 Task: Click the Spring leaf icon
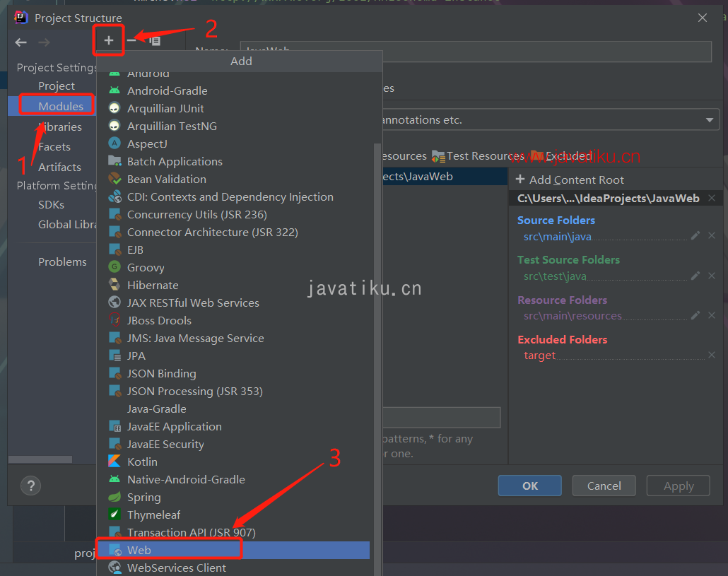(115, 497)
